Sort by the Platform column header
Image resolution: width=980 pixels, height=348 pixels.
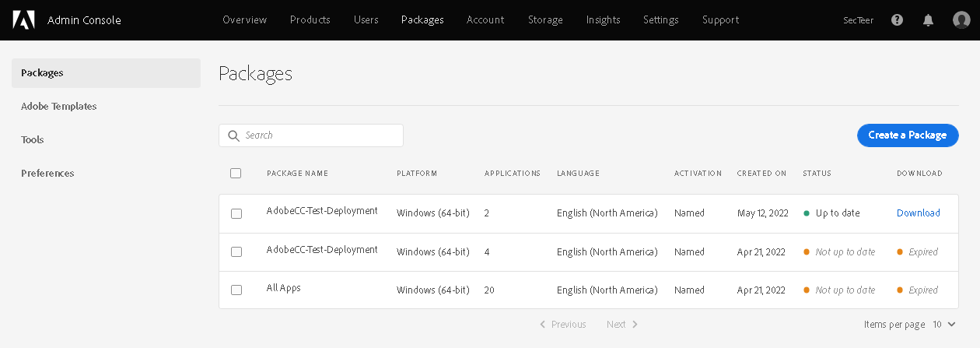(x=417, y=174)
